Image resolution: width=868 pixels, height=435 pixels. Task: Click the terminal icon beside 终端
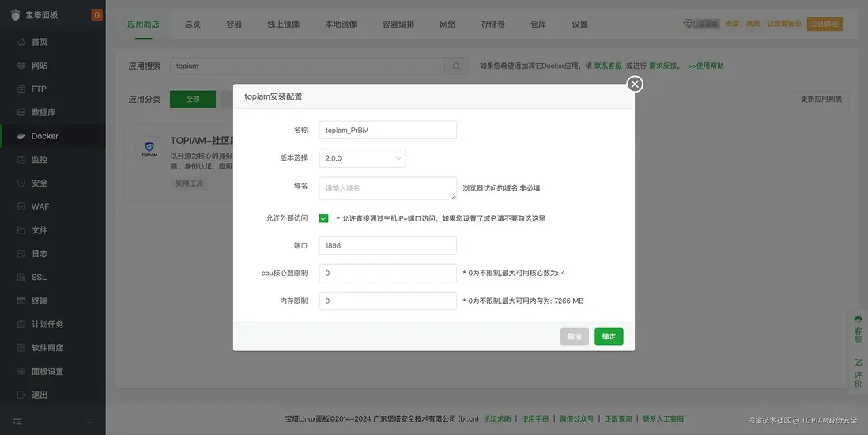tap(21, 301)
